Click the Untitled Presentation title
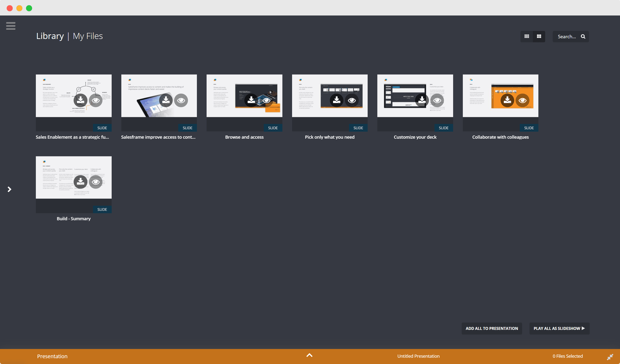 [x=418, y=356]
